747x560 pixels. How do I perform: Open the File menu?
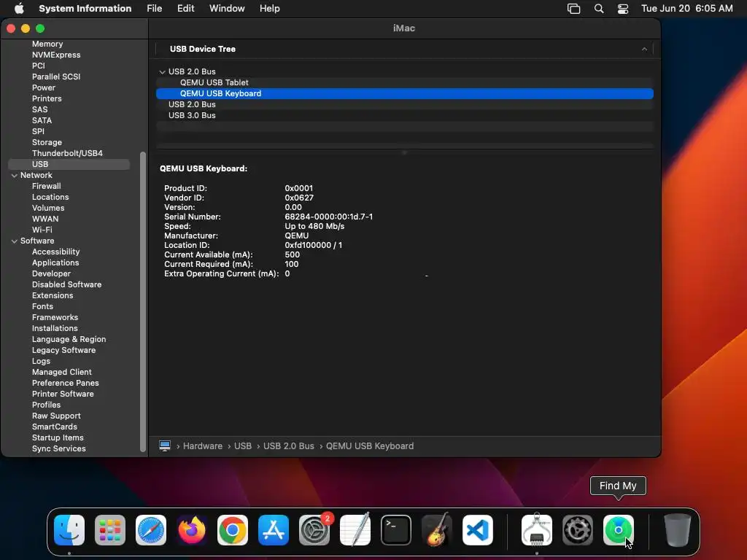155,9
